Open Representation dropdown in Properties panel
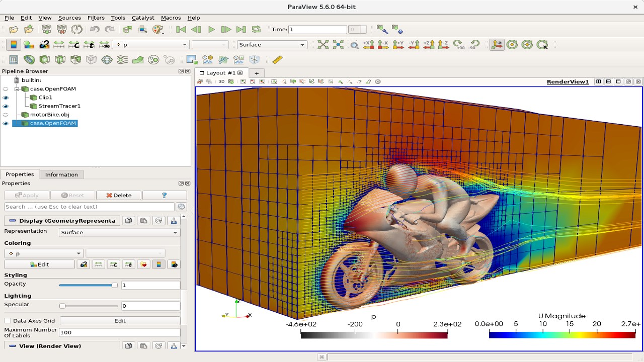The image size is (644, 362). pos(119,232)
